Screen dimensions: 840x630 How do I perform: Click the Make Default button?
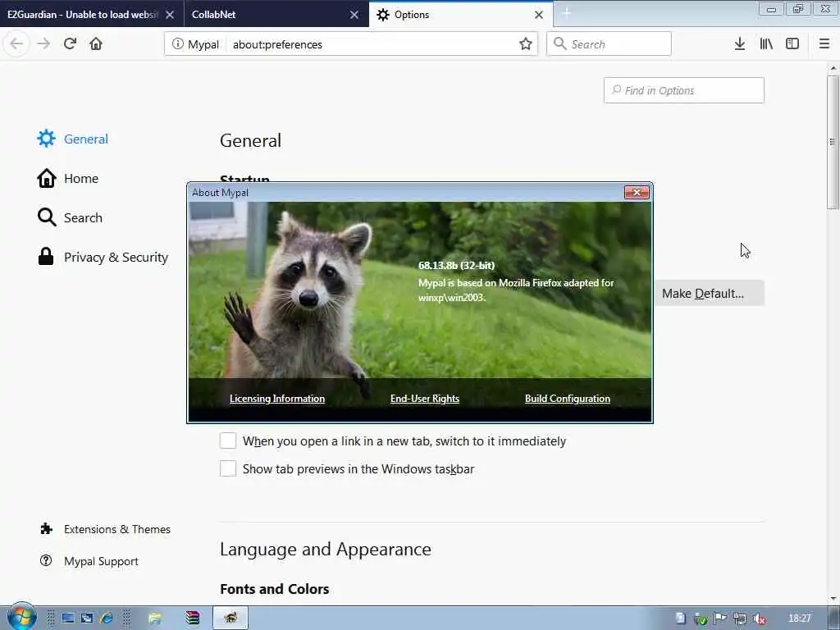[710, 293]
